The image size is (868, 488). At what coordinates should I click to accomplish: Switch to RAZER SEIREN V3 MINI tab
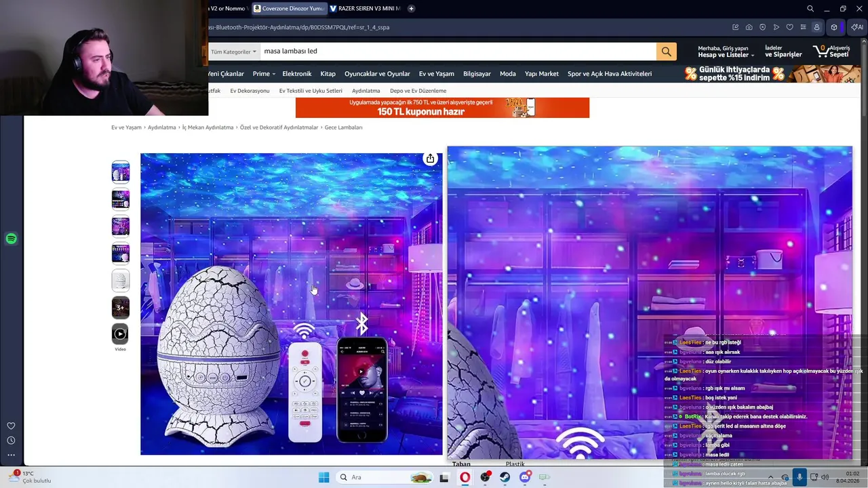[x=365, y=9]
